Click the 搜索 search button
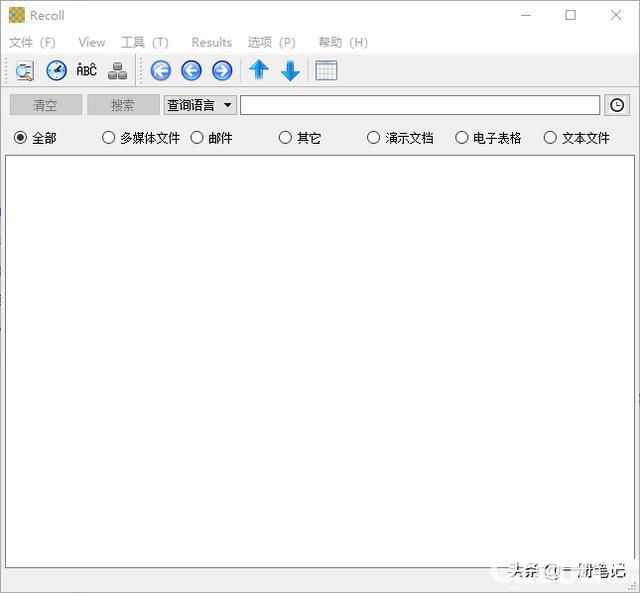The height and width of the screenshot is (593, 640). (x=123, y=105)
